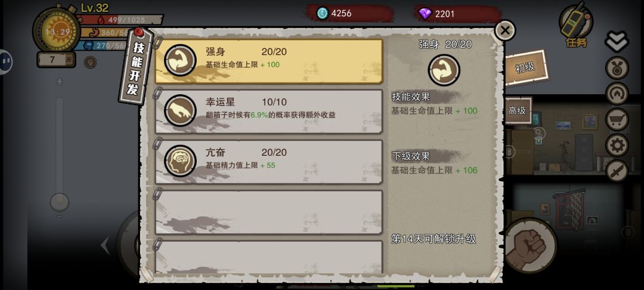Open the shopping cart store icon
The height and width of the screenshot is (290, 644).
(617, 119)
